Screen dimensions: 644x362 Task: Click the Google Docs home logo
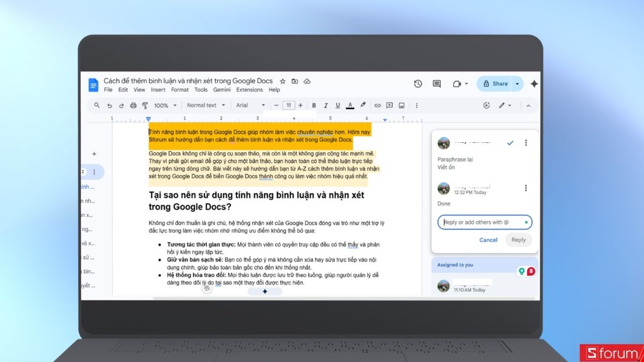tap(93, 85)
